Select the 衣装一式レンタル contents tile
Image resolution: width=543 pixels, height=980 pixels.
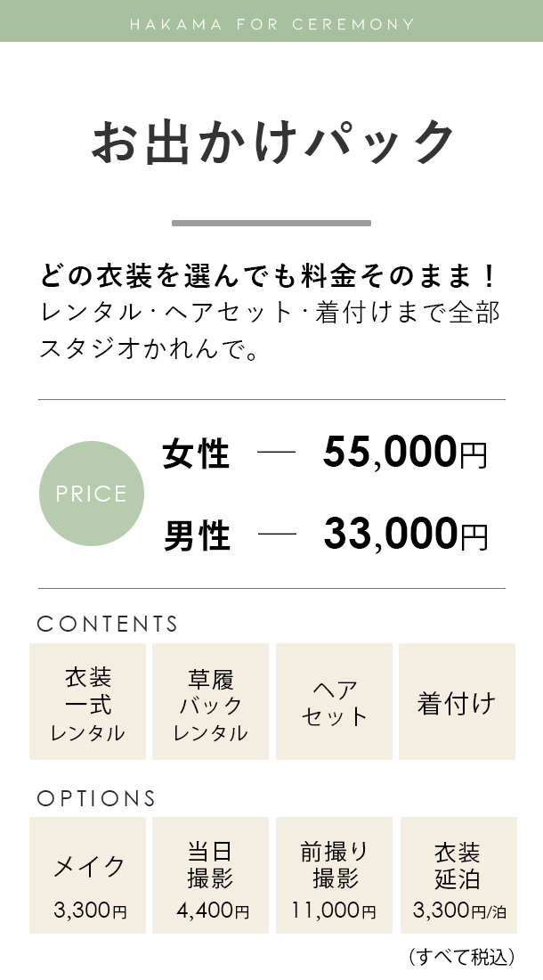point(87,701)
